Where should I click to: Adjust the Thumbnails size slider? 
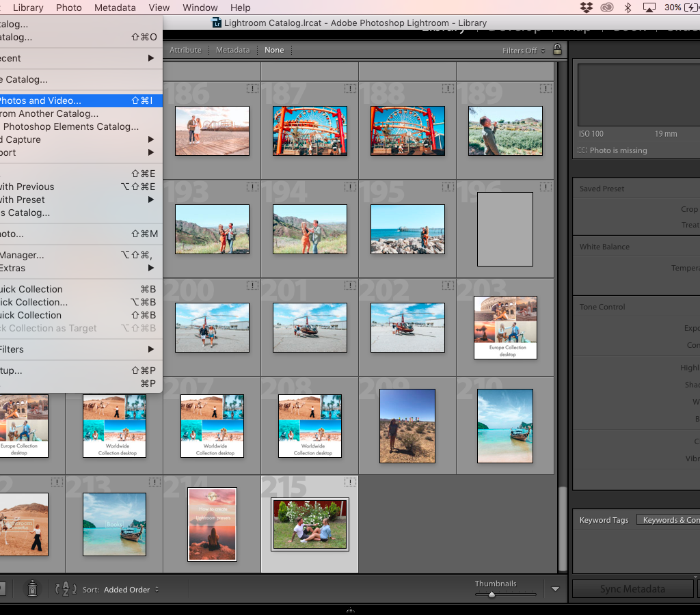[x=492, y=594]
